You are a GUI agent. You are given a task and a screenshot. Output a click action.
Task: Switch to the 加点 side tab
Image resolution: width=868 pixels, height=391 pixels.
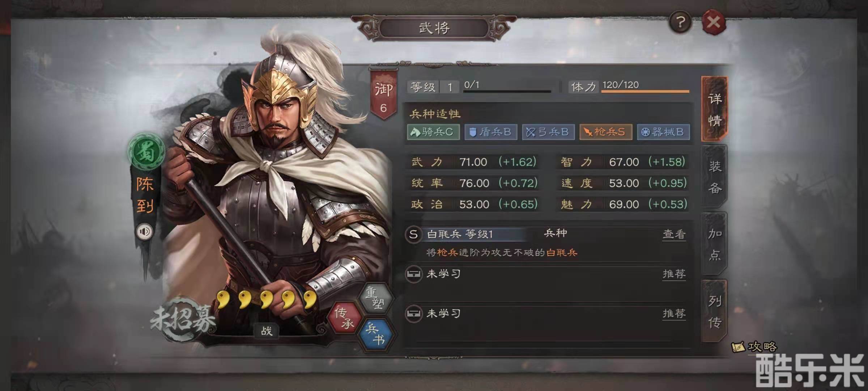click(x=714, y=244)
